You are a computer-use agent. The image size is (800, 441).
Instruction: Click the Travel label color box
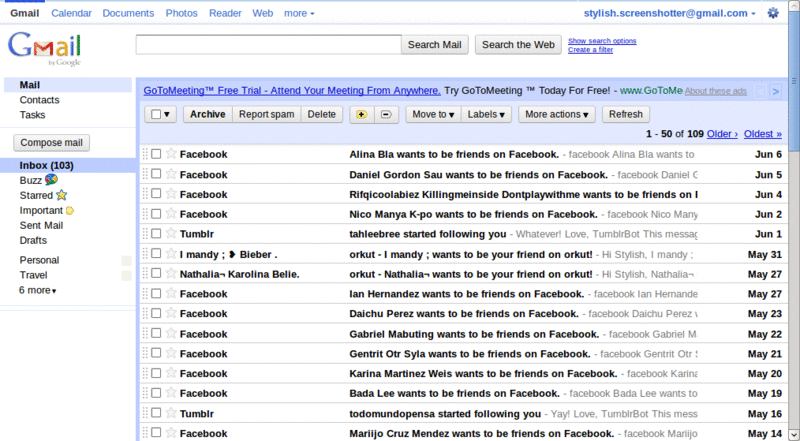[x=127, y=276]
